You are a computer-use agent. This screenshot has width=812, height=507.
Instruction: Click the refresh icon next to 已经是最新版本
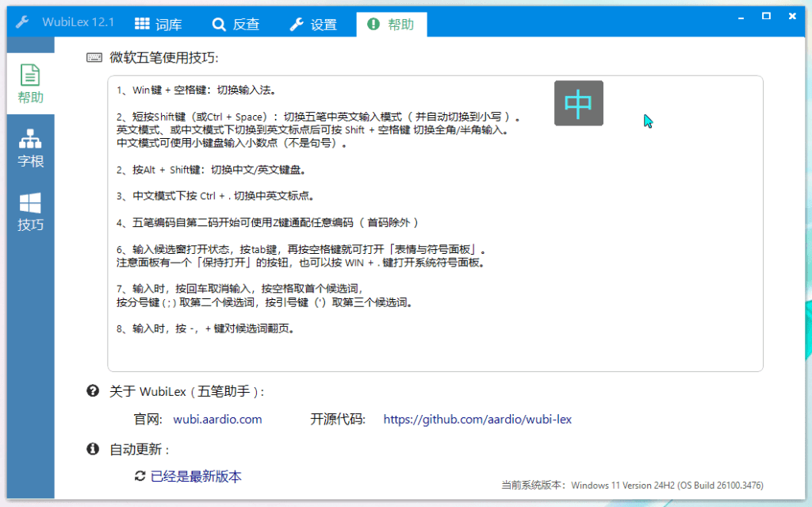click(x=140, y=476)
